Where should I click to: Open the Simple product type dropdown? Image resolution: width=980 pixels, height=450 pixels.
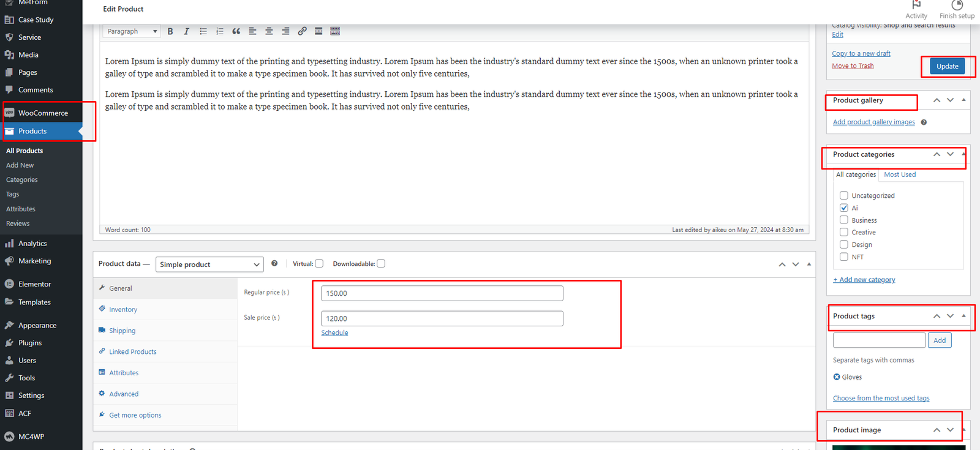pyautogui.click(x=209, y=264)
